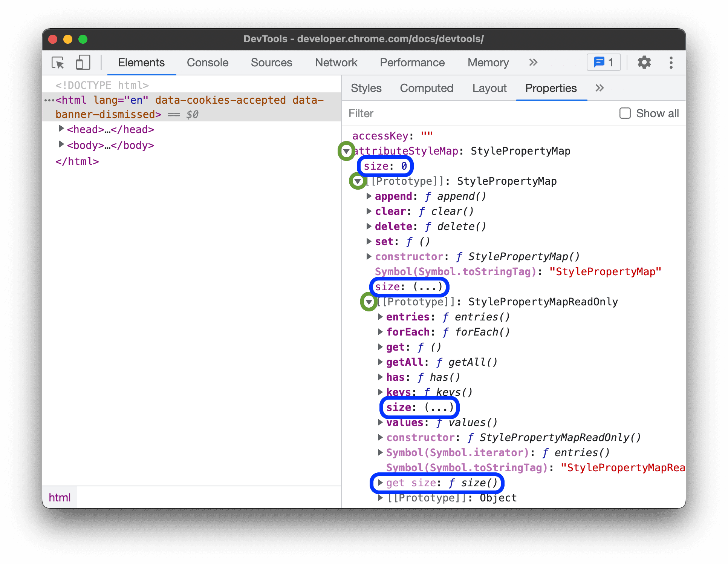
Task: Click the Elements panel tab
Action: [x=141, y=63]
